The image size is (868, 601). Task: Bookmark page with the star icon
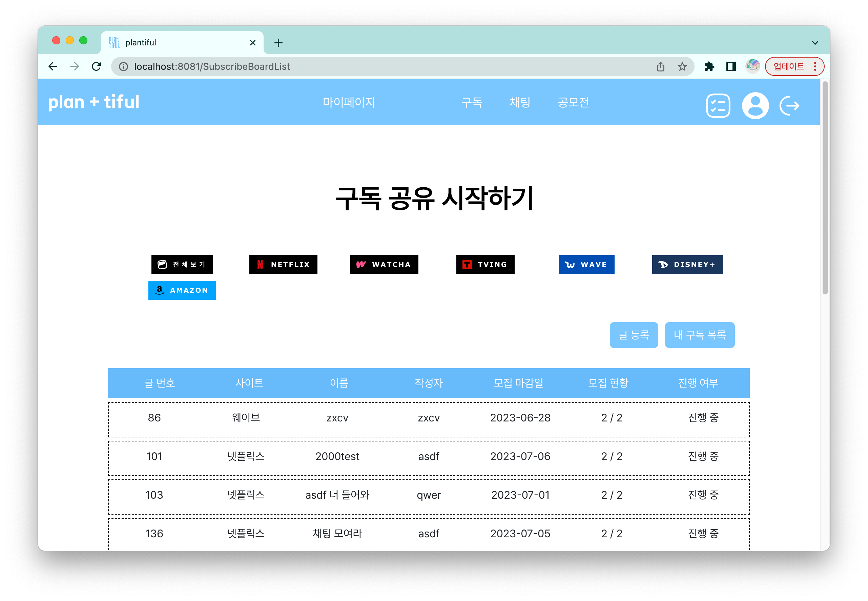(682, 67)
